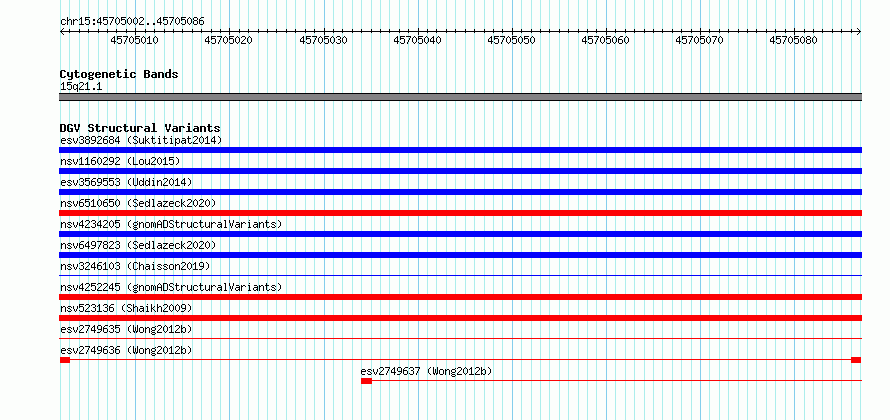Viewport: 890px width, 420px height.
Task: Click the red bar under nsv523136
Action: click(460, 318)
